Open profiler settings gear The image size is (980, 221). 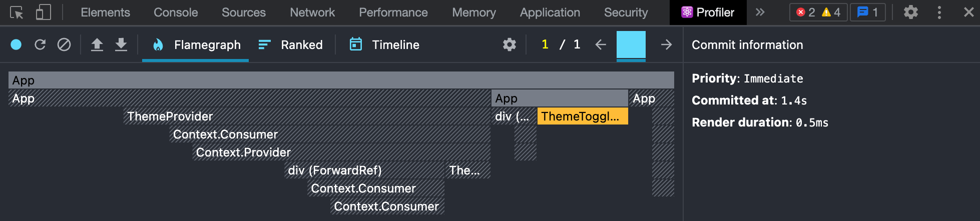[x=510, y=45]
